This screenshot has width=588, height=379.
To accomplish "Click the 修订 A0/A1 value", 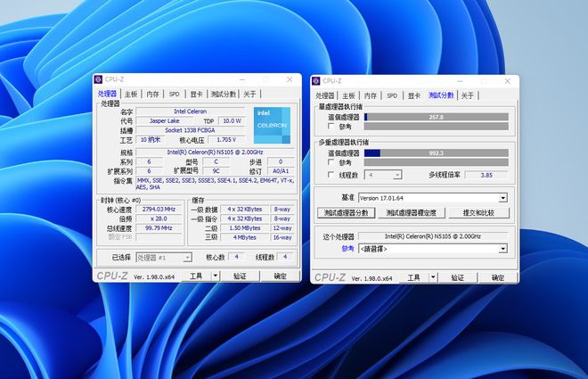I will pyautogui.click(x=281, y=170).
